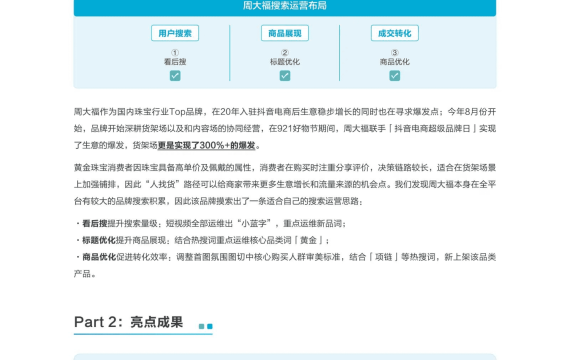Click the 商品展现 label box
The height and width of the screenshot is (360, 570).
(285, 33)
